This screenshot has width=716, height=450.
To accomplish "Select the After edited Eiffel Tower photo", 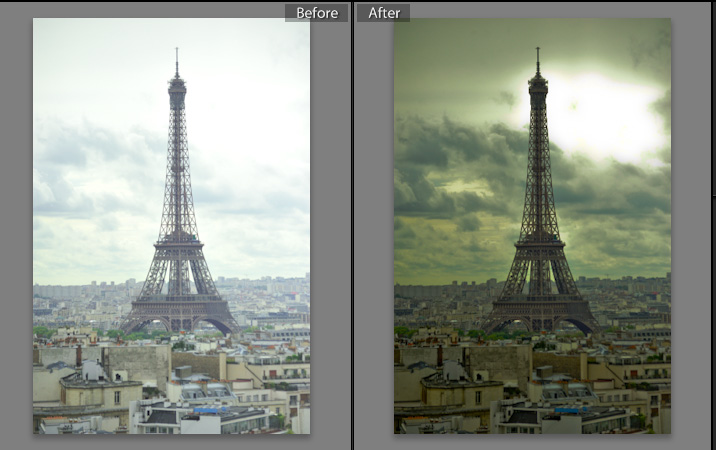I will pyautogui.click(x=532, y=226).
